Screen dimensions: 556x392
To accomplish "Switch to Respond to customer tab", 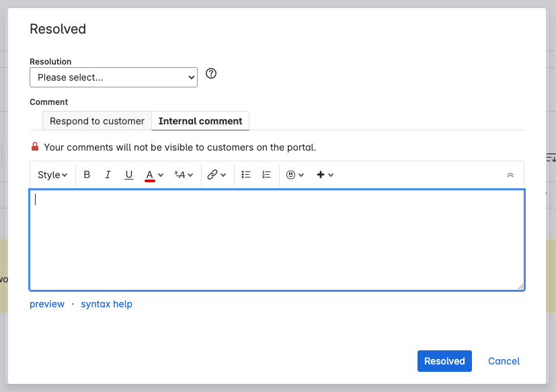I will 97,121.
